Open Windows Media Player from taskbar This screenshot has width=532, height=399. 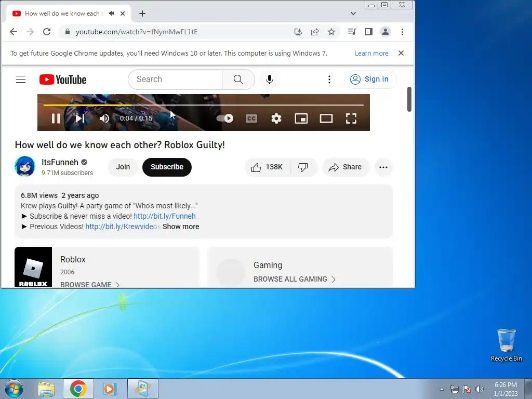coord(110,389)
